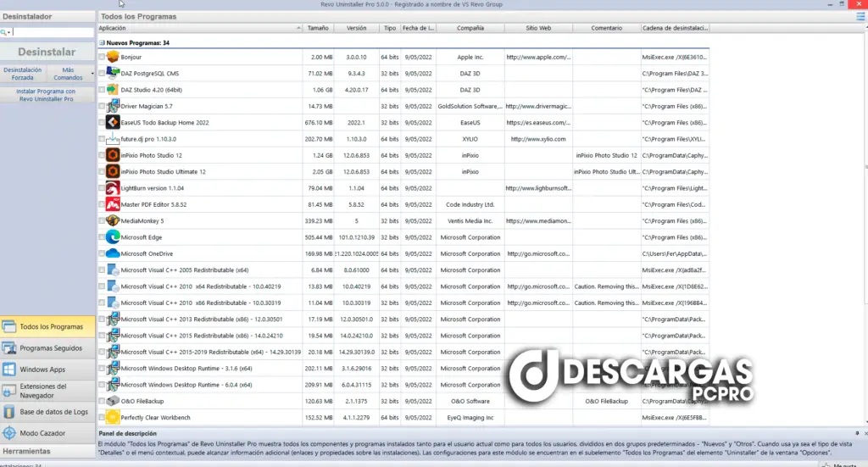Image resolution: width=868 pixels, height=467 pixels.
Task: Sort by the Versión column header
Action: point(357,28)
